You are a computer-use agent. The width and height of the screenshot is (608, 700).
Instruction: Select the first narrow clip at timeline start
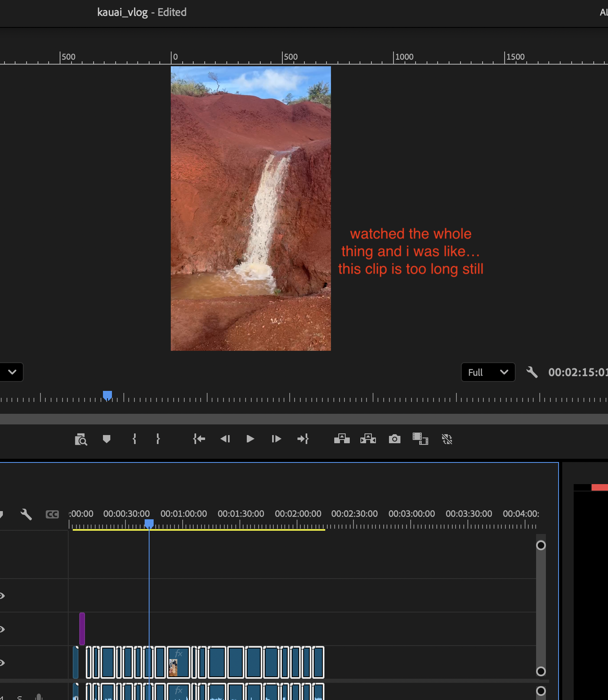[x=76, y=662]
